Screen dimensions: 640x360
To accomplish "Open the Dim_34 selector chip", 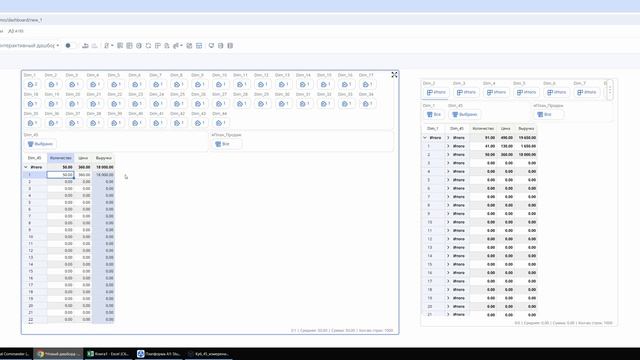I will [x=367, y=104].
